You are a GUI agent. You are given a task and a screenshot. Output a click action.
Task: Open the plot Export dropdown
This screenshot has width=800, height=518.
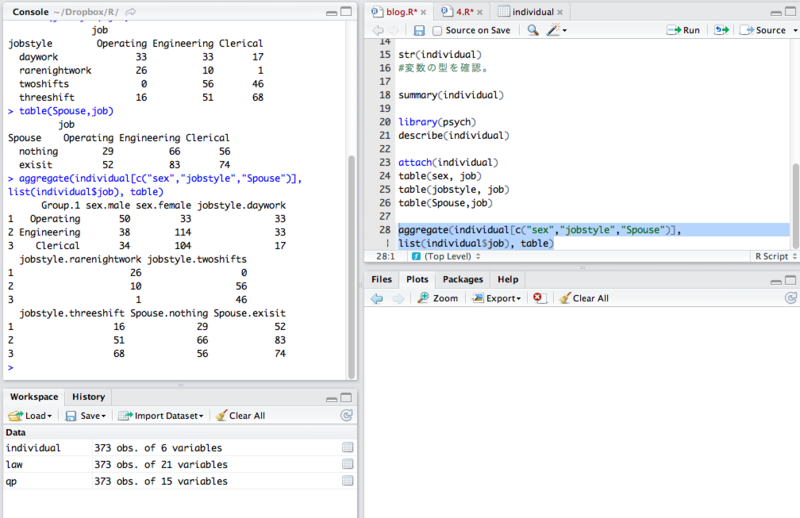pos(496,298)
